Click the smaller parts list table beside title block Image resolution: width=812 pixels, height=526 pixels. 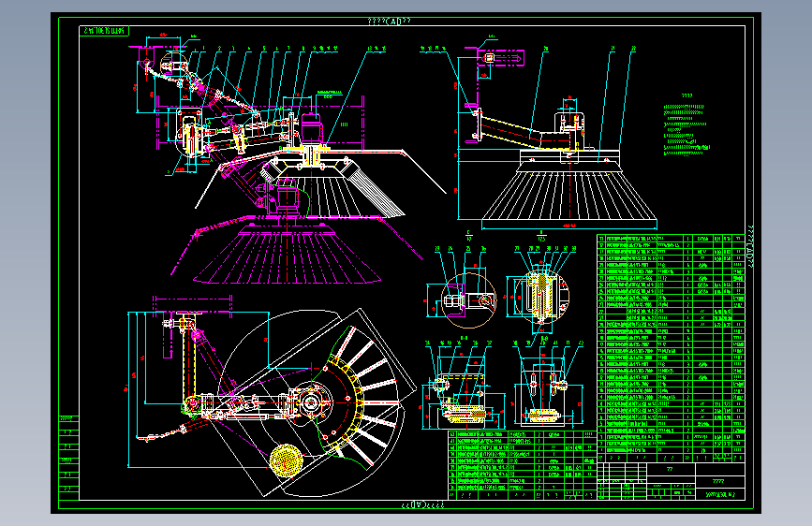coord(522,465)
